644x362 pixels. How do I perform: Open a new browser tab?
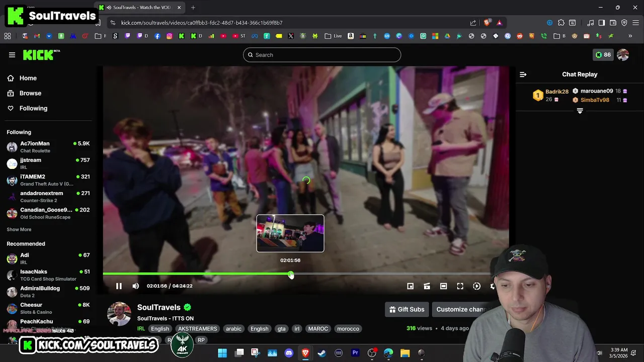(x=193, y=8)
